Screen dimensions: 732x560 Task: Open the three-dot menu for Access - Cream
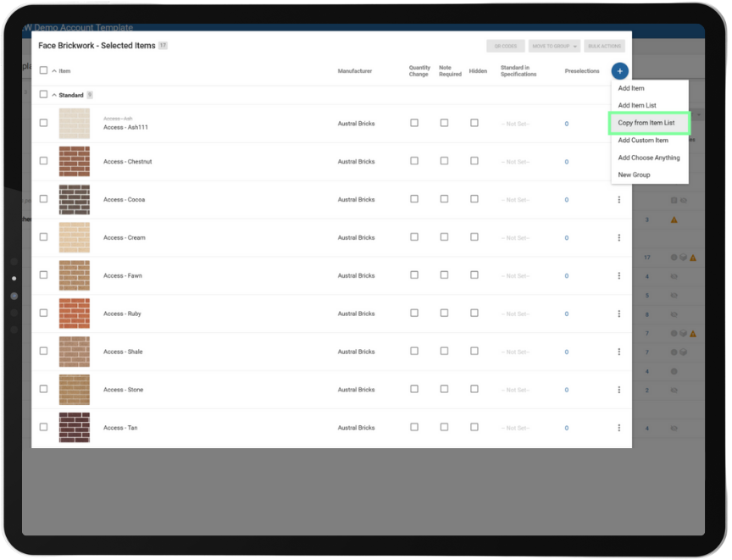(618, 238)
